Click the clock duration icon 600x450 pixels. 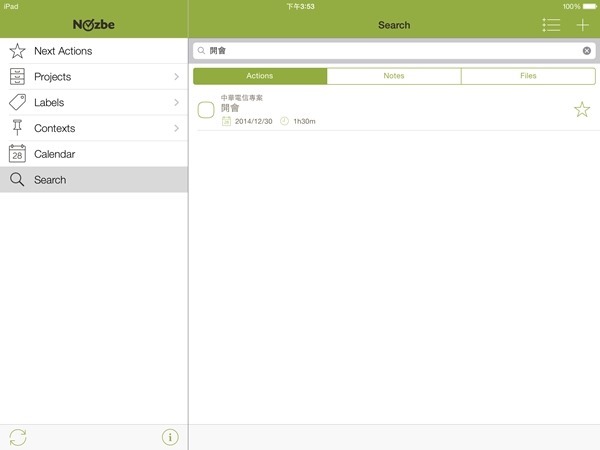[x=284, y=121]
